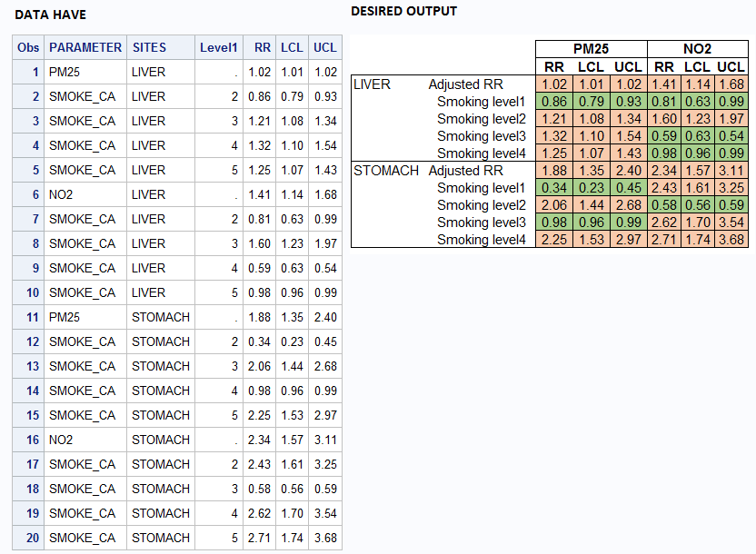Select row number 11 in Obs column

click(32, 317)
